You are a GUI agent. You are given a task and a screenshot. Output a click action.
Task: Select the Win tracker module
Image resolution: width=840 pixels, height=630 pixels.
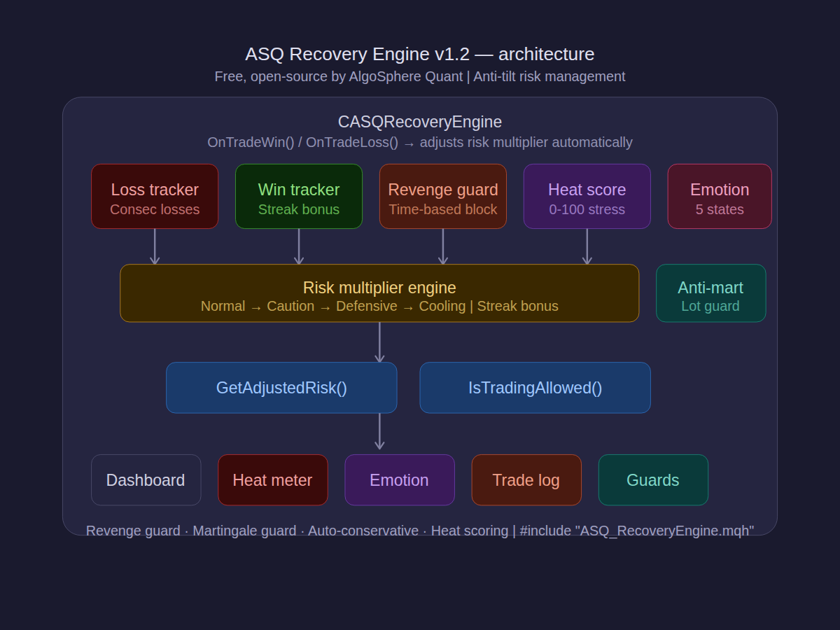299,196
